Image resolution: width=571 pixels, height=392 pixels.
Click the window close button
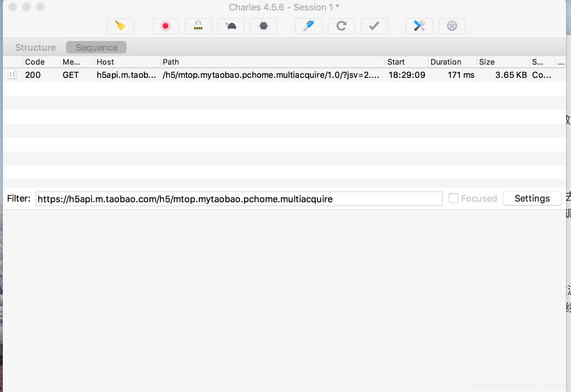pyautogui.click(x=13, y=7)
